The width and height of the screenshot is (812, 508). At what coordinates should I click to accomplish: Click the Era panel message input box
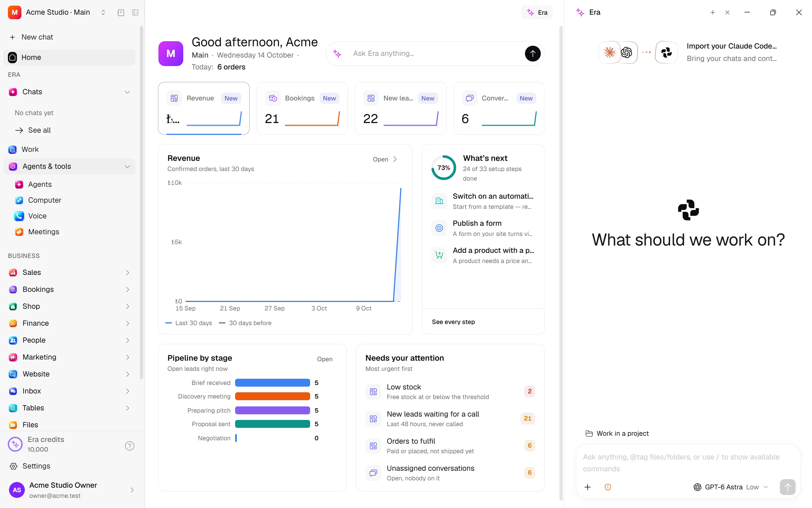pyautogui.click(x=688, y=462)
